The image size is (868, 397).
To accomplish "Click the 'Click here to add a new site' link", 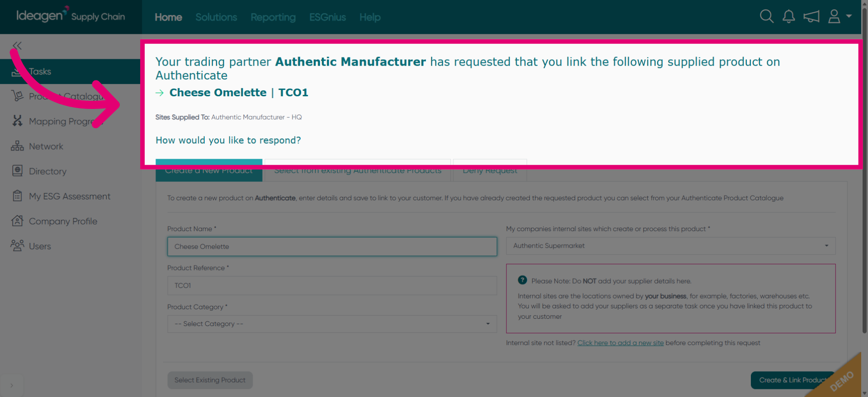I will (620, 343).
